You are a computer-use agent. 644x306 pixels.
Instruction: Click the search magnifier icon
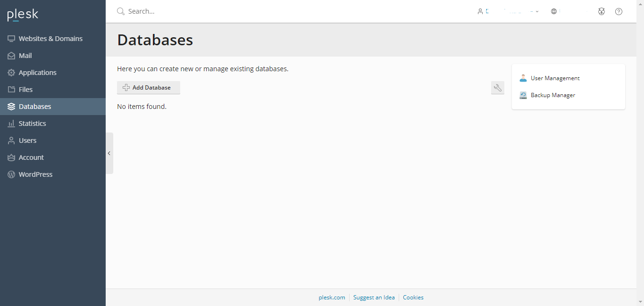tap(121, 11)
